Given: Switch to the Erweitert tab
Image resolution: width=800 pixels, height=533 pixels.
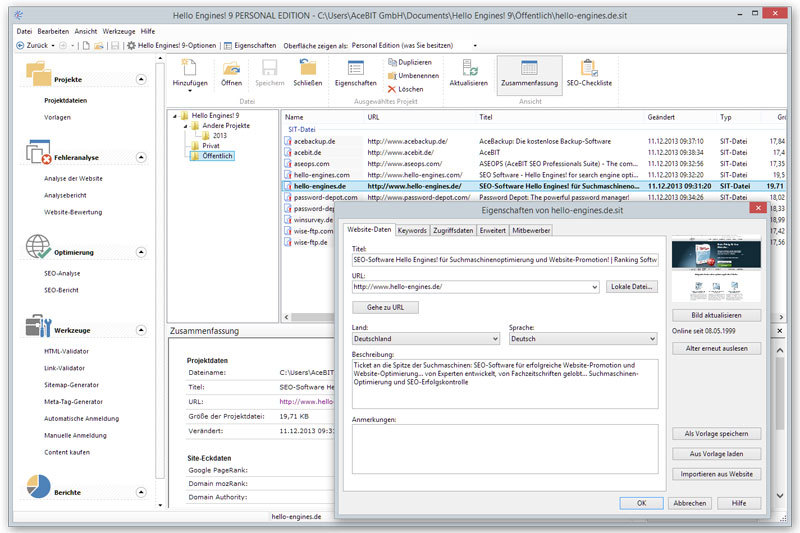Looking at the screenshot, I should click(x=492, y=231).
